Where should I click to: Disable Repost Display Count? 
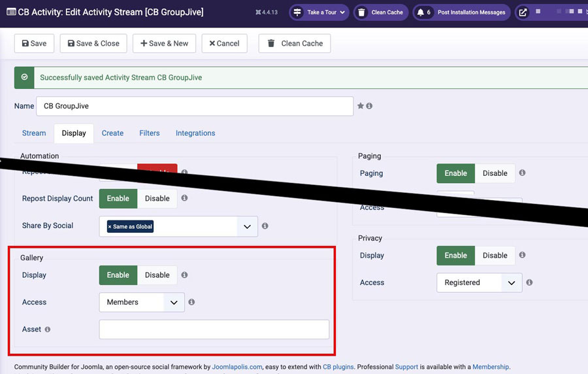tap(157, 199)
